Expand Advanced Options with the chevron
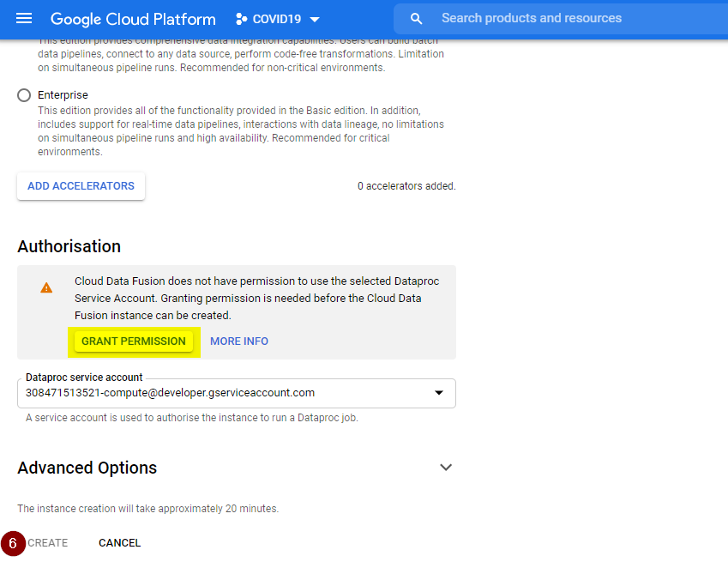The height and width of the screenshot is (574, 728). [x=445, y=468]
